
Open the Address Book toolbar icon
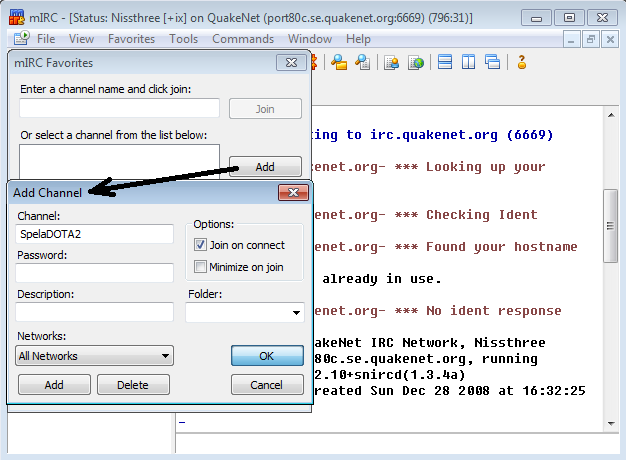coord(392,62)
